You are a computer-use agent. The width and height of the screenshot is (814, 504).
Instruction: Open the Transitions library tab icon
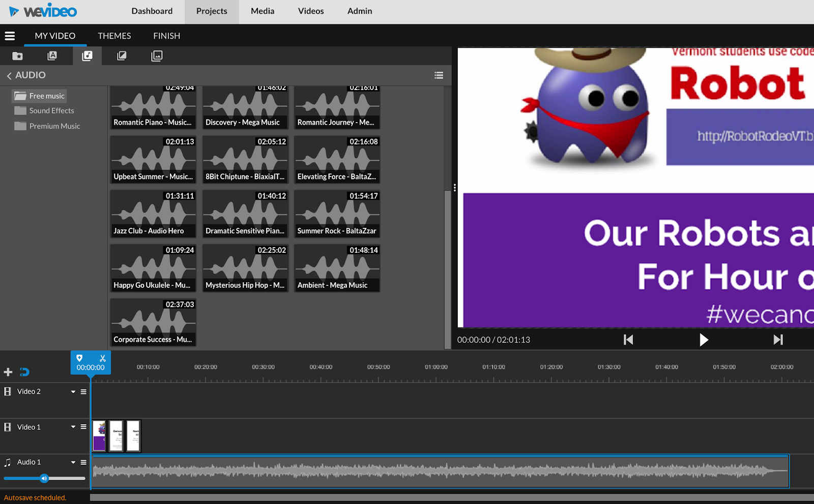[122, 56]
